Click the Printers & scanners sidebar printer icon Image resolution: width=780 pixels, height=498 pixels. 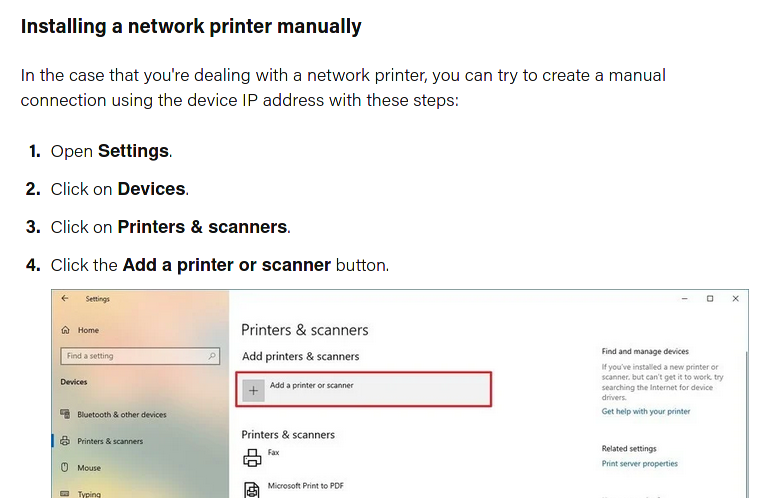pos(65,441)
